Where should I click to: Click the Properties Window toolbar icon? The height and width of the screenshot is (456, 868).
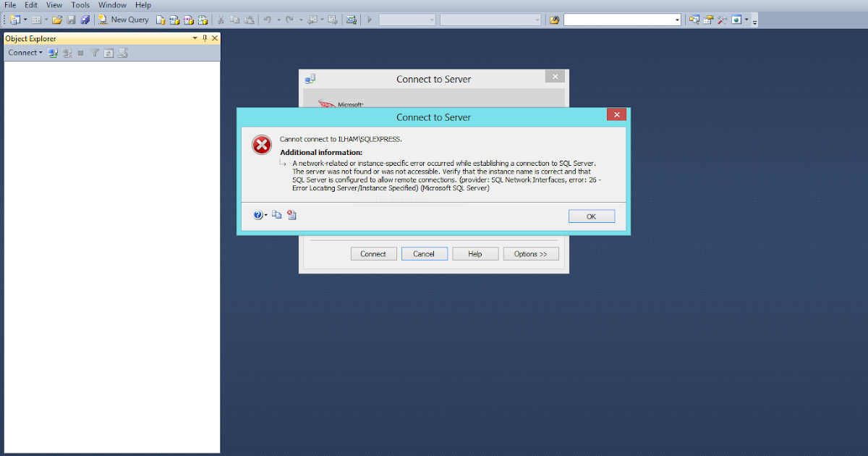(708, 20)
